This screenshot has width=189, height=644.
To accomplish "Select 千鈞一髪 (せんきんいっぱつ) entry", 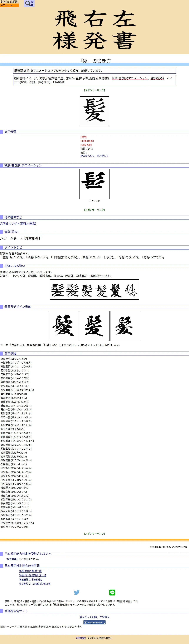I will [16, 417].
